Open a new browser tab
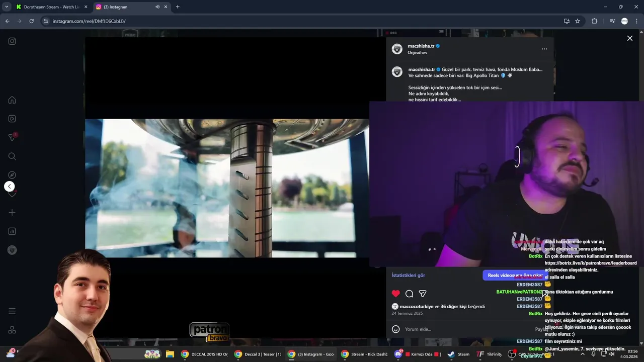This screenshot has height=362, width=644. point(178,7)
